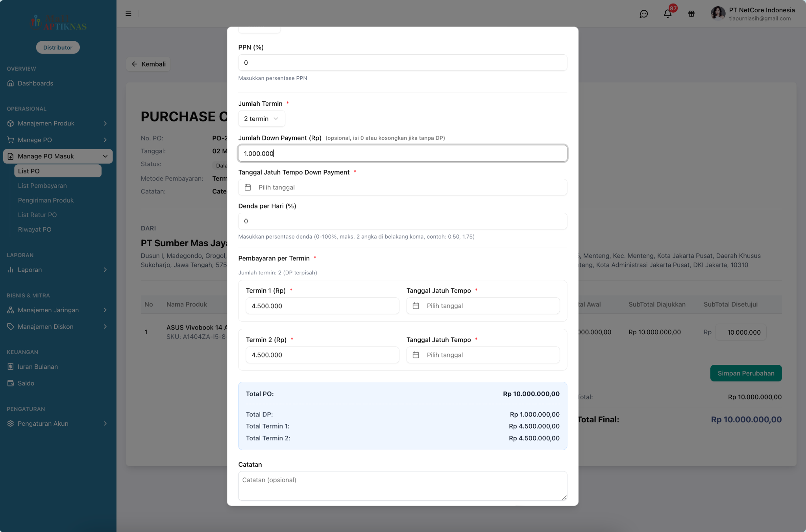806x532 pixels.
Task: Expand Laporan submenu chevron
Action: pos(105,270)
